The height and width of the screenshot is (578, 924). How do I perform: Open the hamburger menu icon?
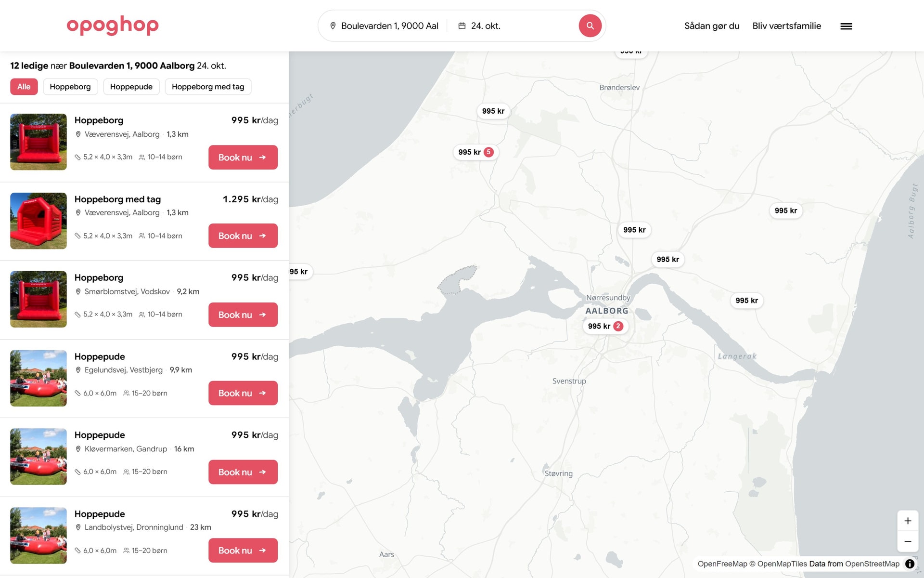click(x=846, y=26)
